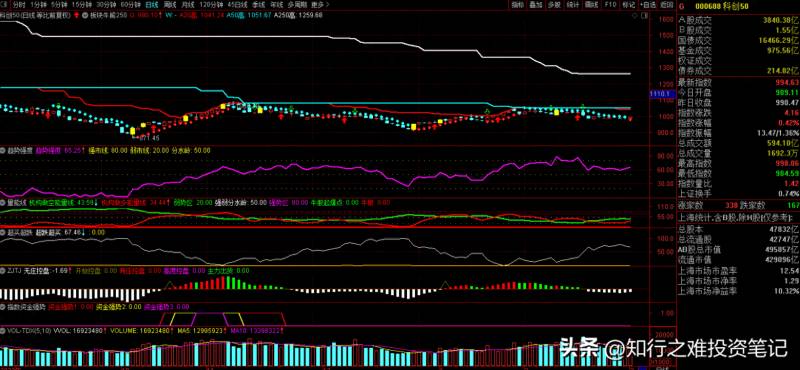Open settings circle icon of 量能线 indicator
The width and height of the screenshot is (800, 370).
pyautogui.click(x=3, y=203)
